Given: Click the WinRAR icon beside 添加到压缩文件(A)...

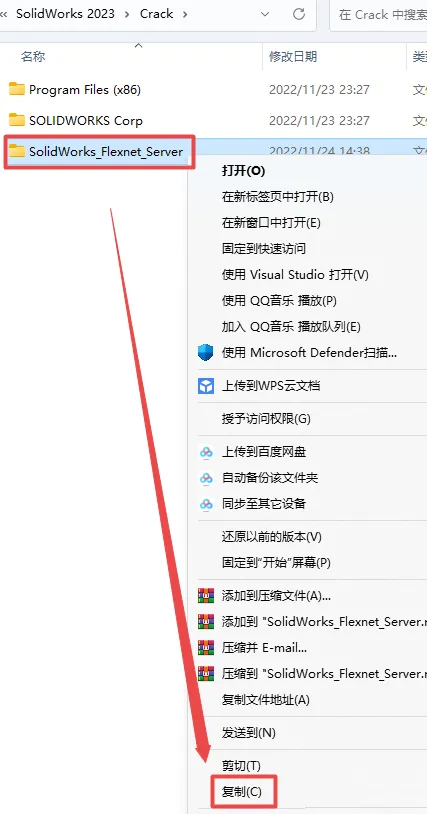Looking at the screenshot, I should point(206,595).
